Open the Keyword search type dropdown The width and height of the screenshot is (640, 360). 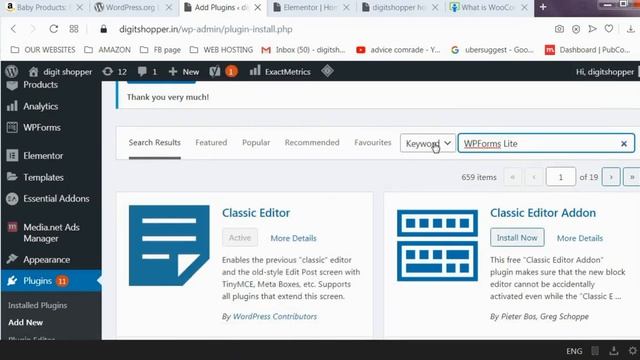click(427, 143)
